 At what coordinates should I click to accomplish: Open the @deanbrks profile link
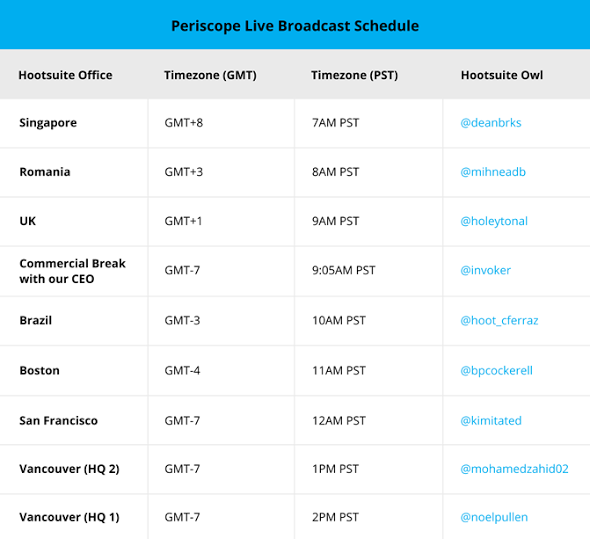click(491, 123)
